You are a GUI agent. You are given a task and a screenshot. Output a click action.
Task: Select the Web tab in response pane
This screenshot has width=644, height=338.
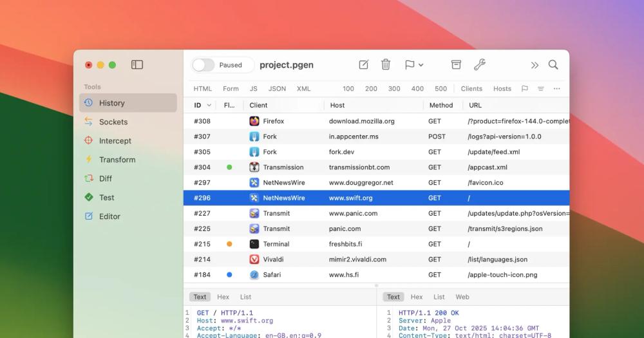pyautogui.click(x=462, y=297)
